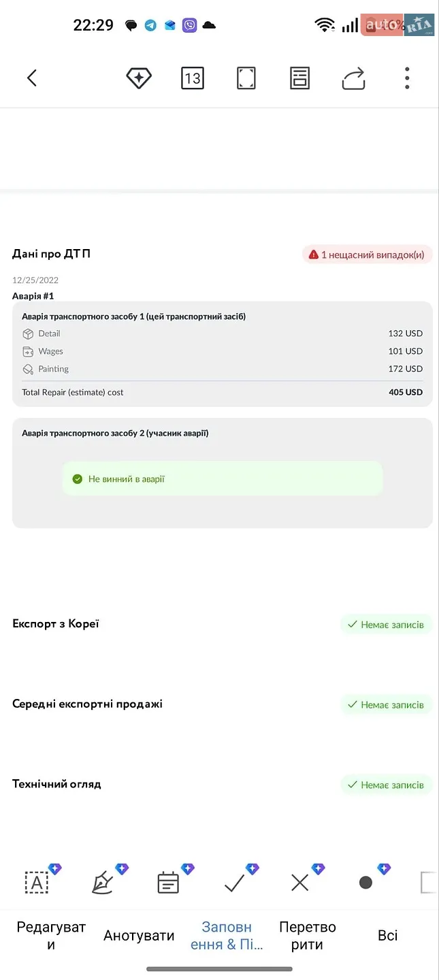This screenshot has height=980, width=439.
Task: Select the cross mark fill tool
Action: click(300, 883)
